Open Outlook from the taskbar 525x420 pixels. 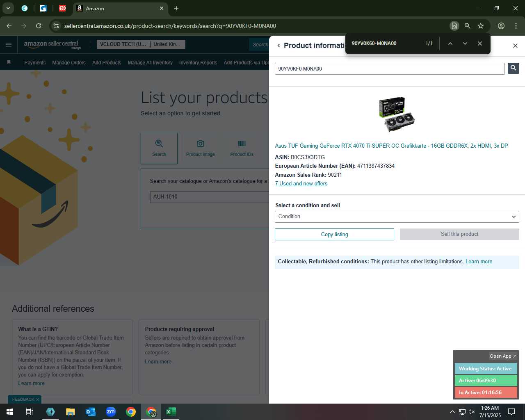pos(91,412)
